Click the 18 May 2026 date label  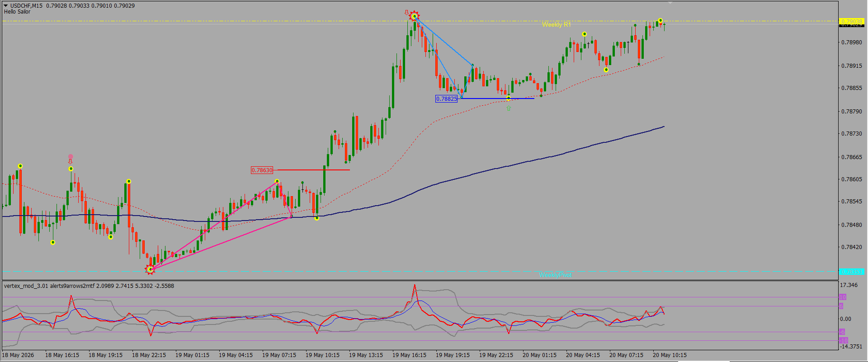coord(18,355)
